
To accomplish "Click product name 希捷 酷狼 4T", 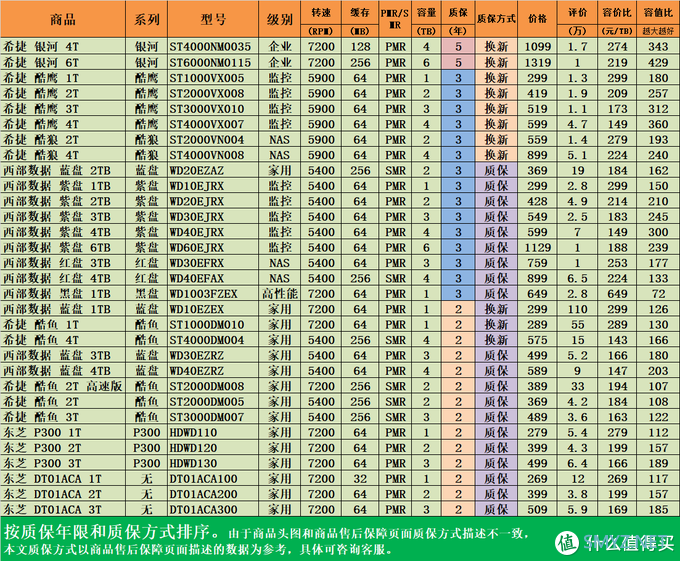I will tap(41, 155).
